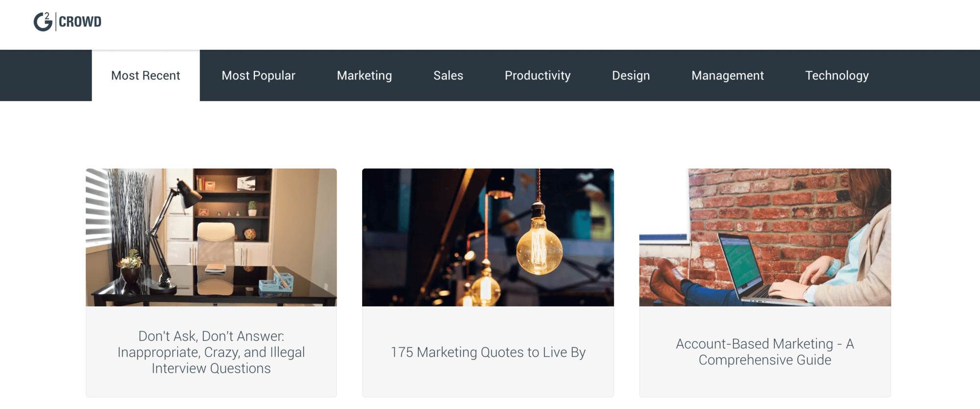Viewport: 980px width, 409px height.
Task: Open the Illegal Interview Questions article
Action: (x=211, y=352)
